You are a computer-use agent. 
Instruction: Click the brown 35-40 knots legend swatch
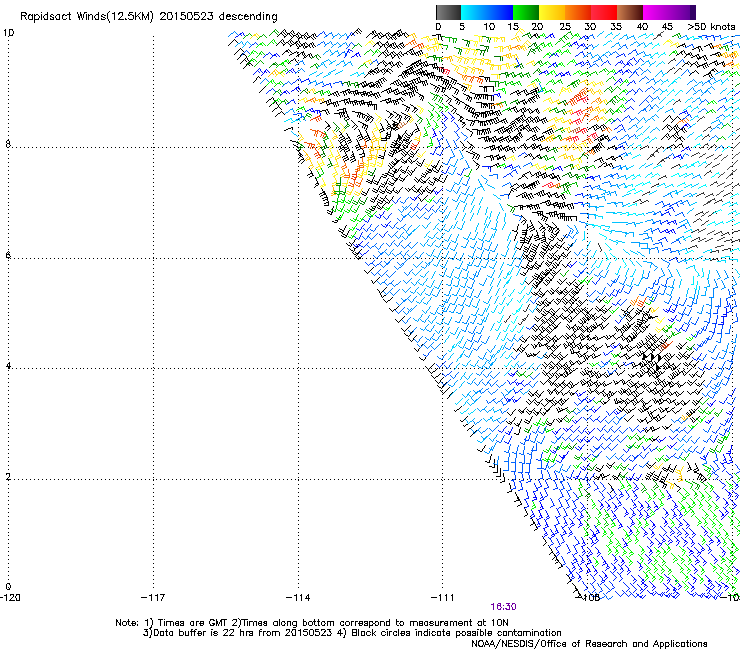[x=630, y=12]
